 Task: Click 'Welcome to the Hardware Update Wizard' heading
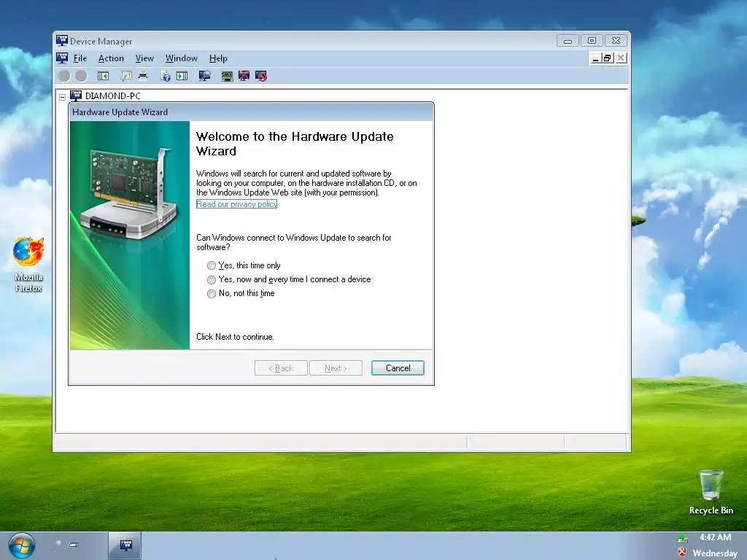(x=295, y=144)
